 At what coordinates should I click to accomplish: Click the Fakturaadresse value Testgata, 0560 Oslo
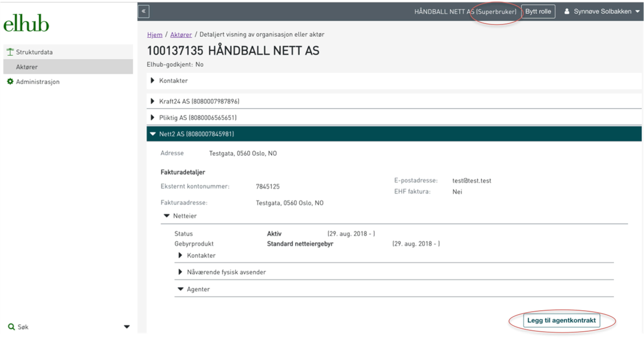click(x=289, y=203)
